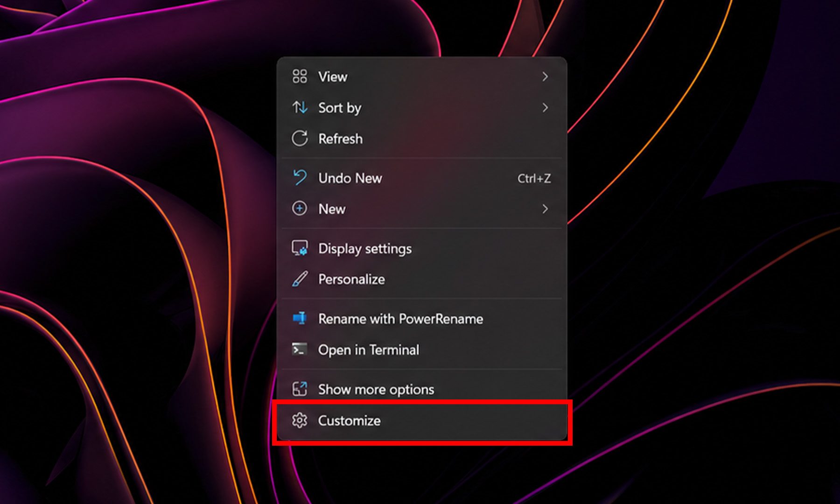Open the New menu entry
This screenshot has width=840, height=504.
[422, 209]
